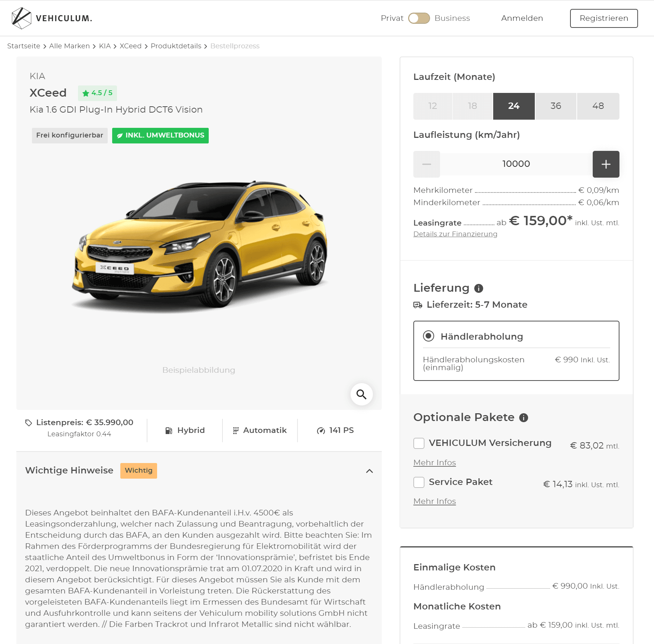This screenshot has width=654, height=644.
Task: Select Händlerabholung radio button
Action: click(x=428, y=336)
